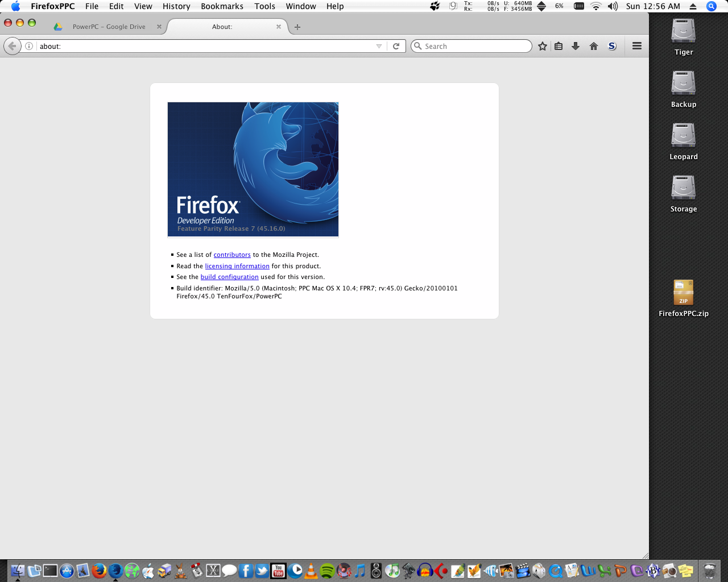Open the Trash in the dock
Image resolution: width=728 pixels, height=582 pixels.
(709, 571)
